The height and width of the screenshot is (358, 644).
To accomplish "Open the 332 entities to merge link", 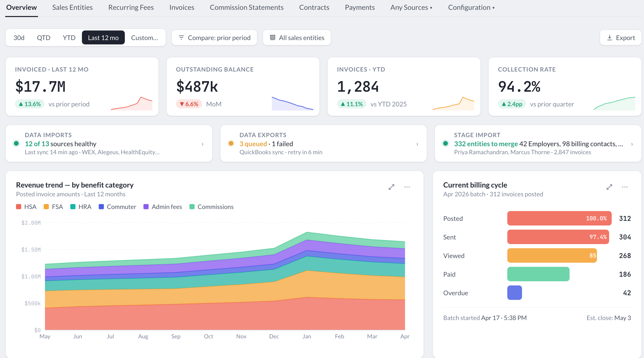I will tap(486, 144).
